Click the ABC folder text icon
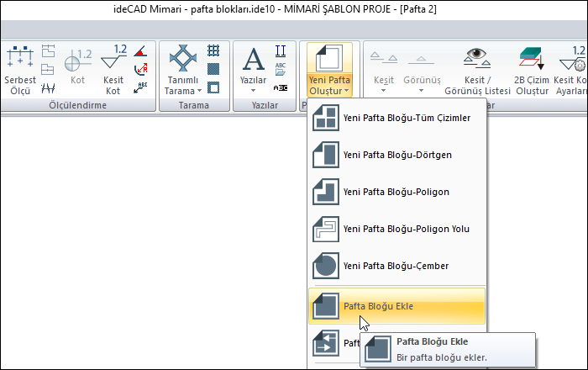The height and width of the screenshot is (370, 588). (x=281, y=69)
